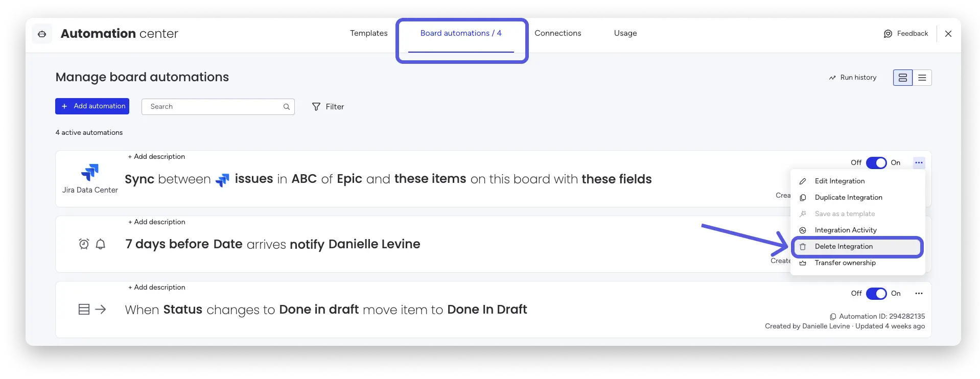Click the 'Automation ID: 294282135' text
The image size is (980, 379).
882,317
